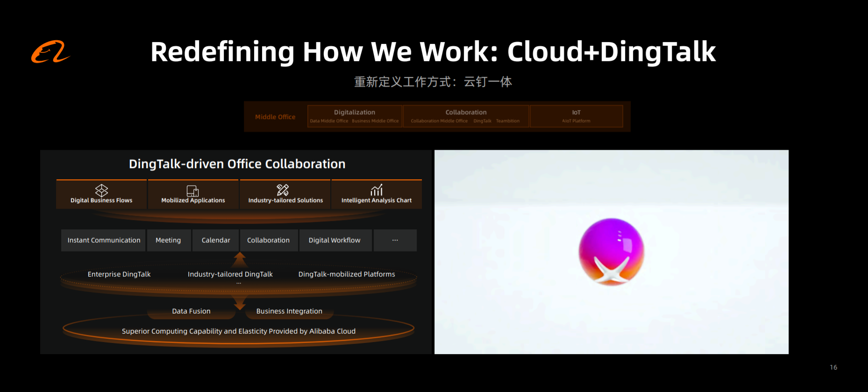Click the AIoT Platform text

(576, 121)
